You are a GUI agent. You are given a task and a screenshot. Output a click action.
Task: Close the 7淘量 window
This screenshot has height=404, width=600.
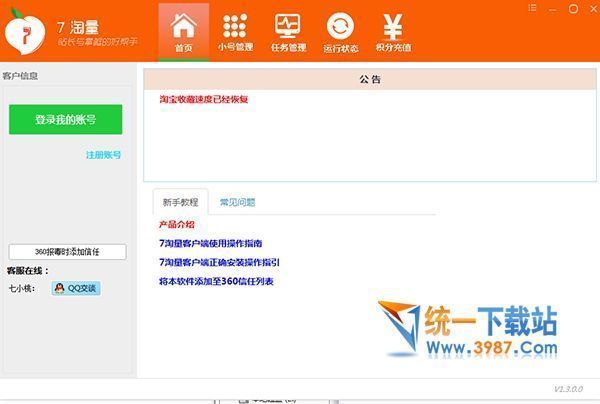click(593, 9)
